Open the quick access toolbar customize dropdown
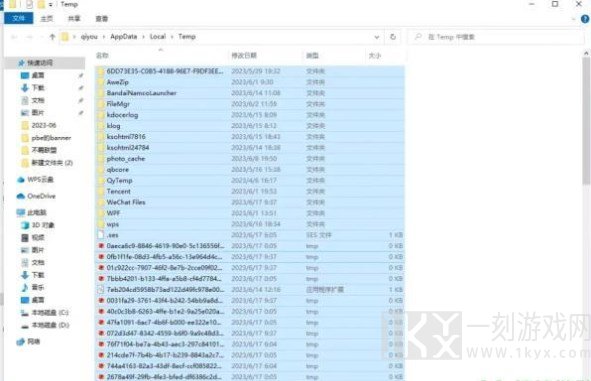The height and width of the screenshot is (381, 591). click(x=51, y=5)
